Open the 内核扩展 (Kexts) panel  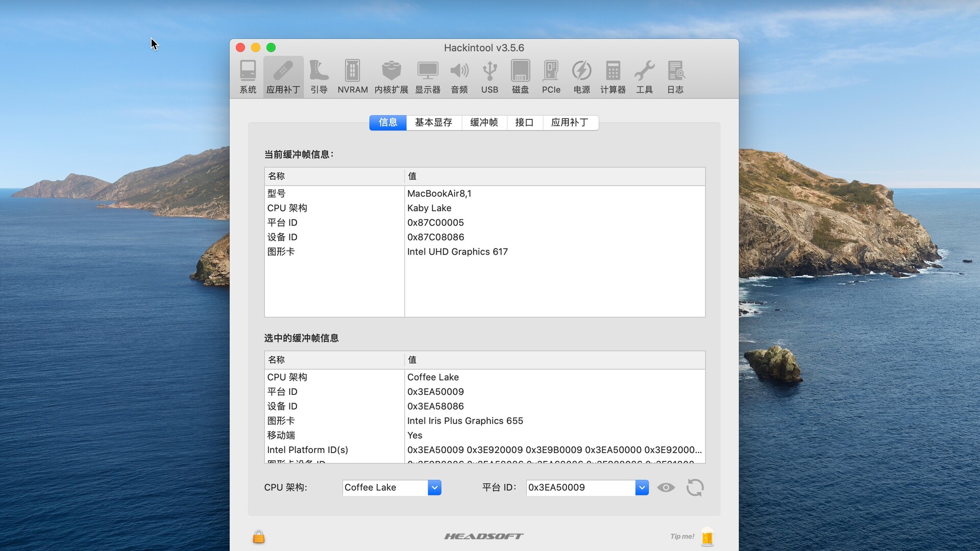pyautogui.click(x=391, y=77)
